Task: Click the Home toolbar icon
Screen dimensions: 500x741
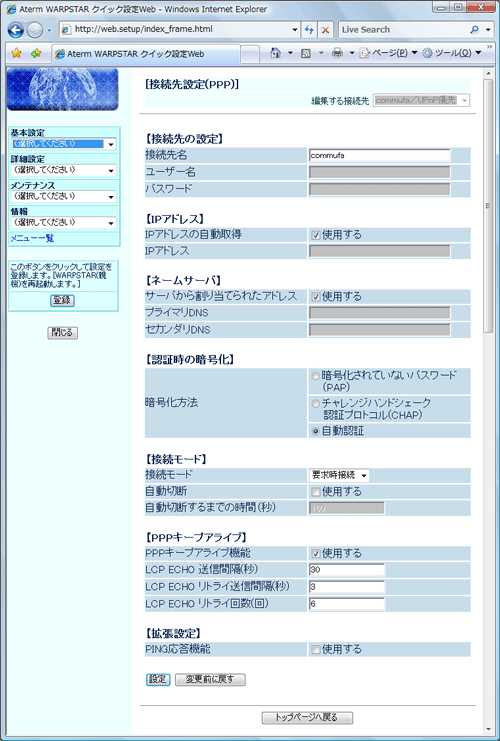Action: point(276,53)
